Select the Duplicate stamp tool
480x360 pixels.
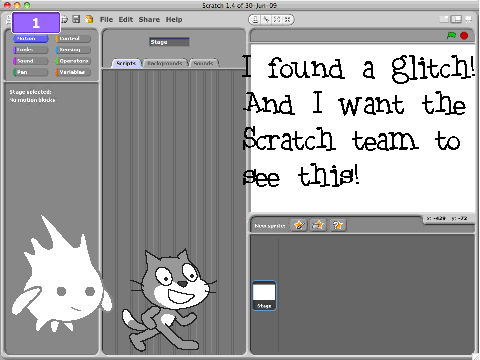255,20
